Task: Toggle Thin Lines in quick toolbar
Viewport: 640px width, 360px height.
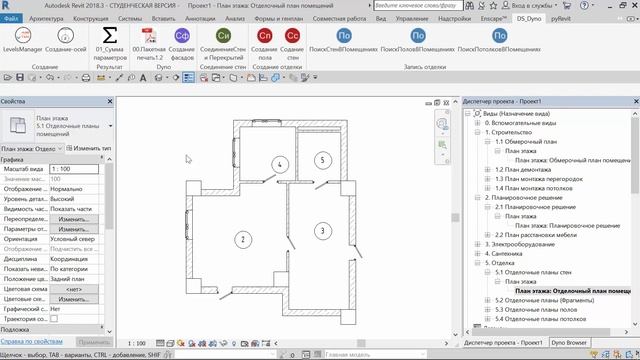Action: click(x=188, y=77)
